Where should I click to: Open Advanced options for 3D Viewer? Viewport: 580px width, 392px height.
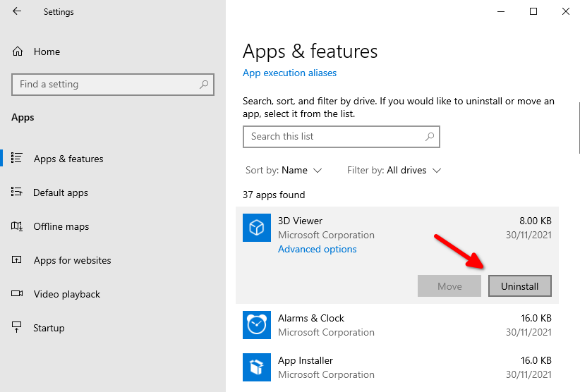click(318, 249)
